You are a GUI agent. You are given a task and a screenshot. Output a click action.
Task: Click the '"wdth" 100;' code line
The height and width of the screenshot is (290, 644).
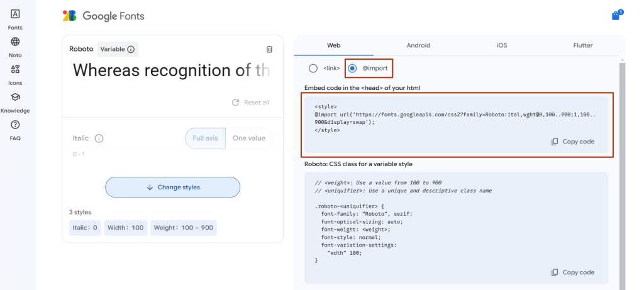[344, 253]
